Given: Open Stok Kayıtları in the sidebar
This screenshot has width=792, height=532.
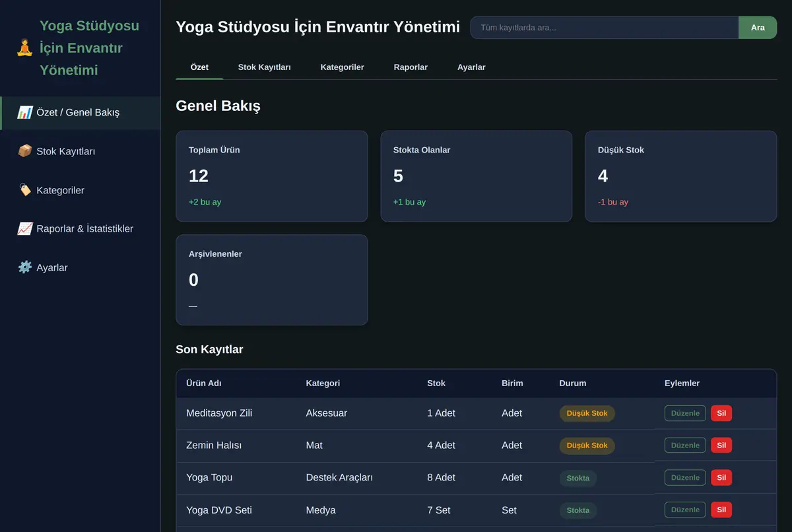Looking at the screenshot, I should [80, 151].
